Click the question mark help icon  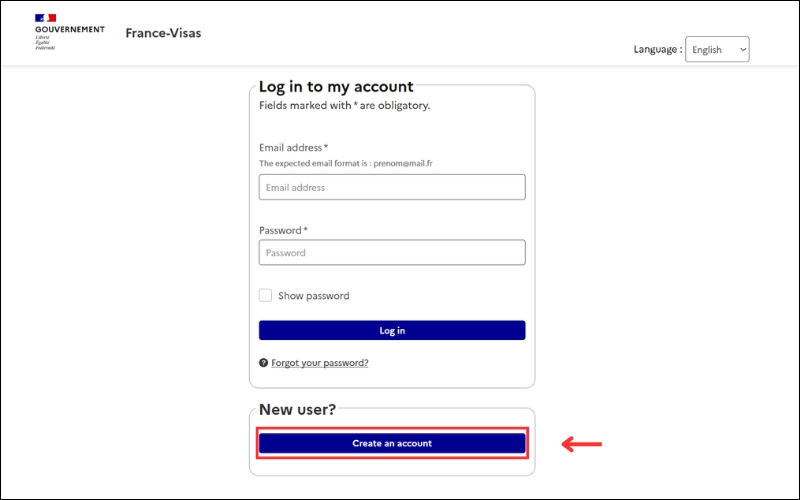263,363
